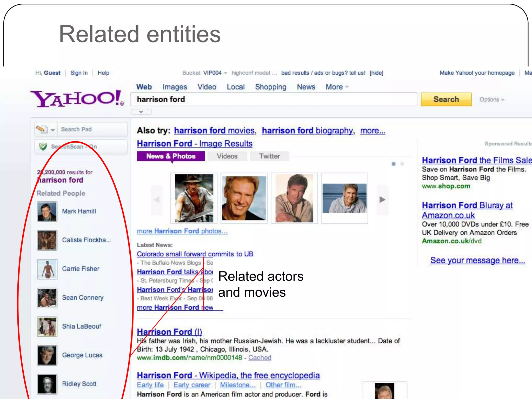Open Sean Connery's thumbnail image
The width and height of the screenshot is (532, 399).
(x=47, y=298)
